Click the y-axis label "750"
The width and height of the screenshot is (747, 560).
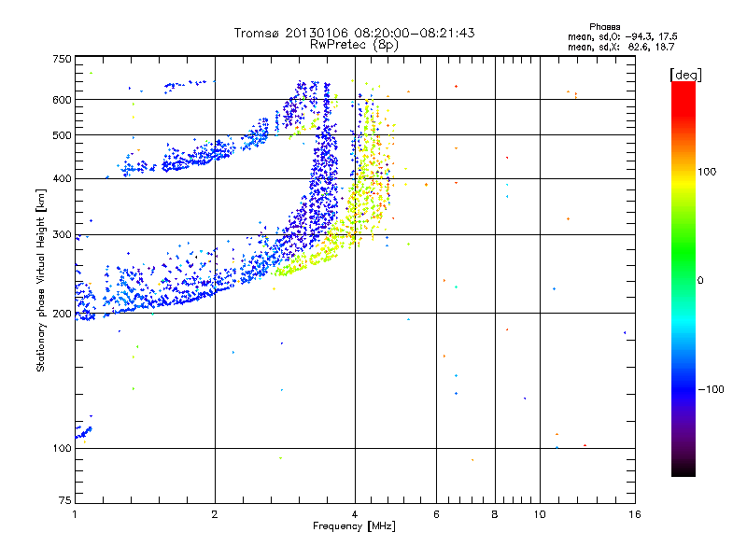(x=62, y=59)
